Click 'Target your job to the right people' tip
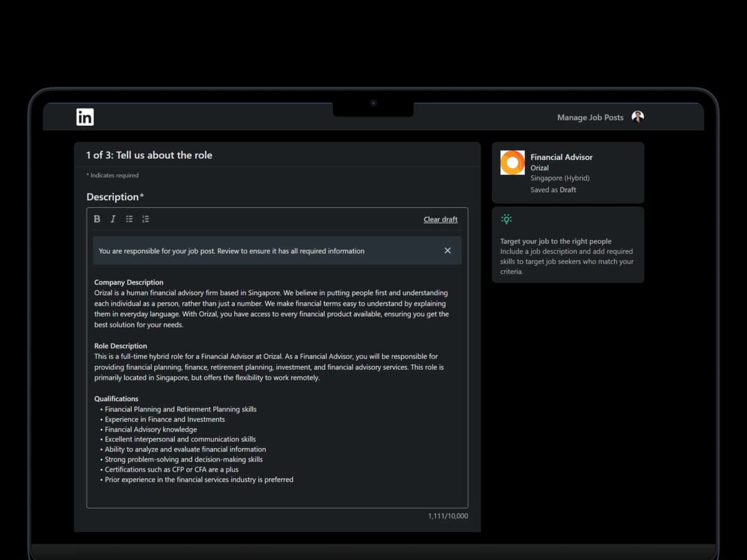Image resolution: width=747 pixels, height=560 pixels. [556, 241]
